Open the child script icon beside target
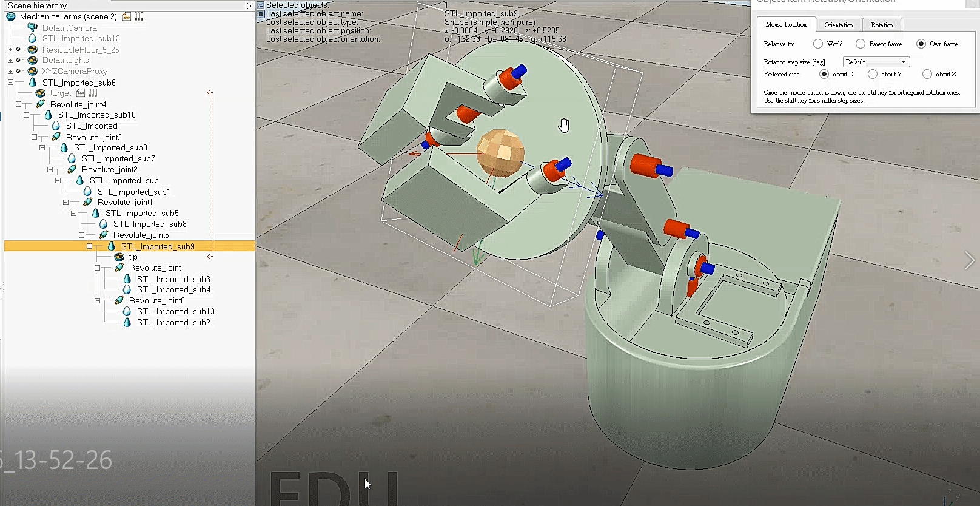The height and width of the screenshot is (506, 980). coord(81,93)
